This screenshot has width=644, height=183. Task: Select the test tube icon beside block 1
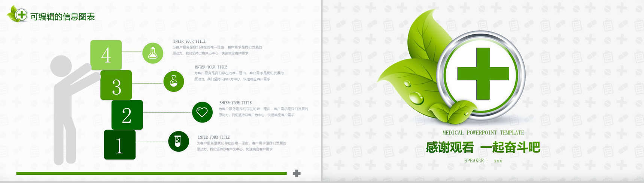click(178, 141)
